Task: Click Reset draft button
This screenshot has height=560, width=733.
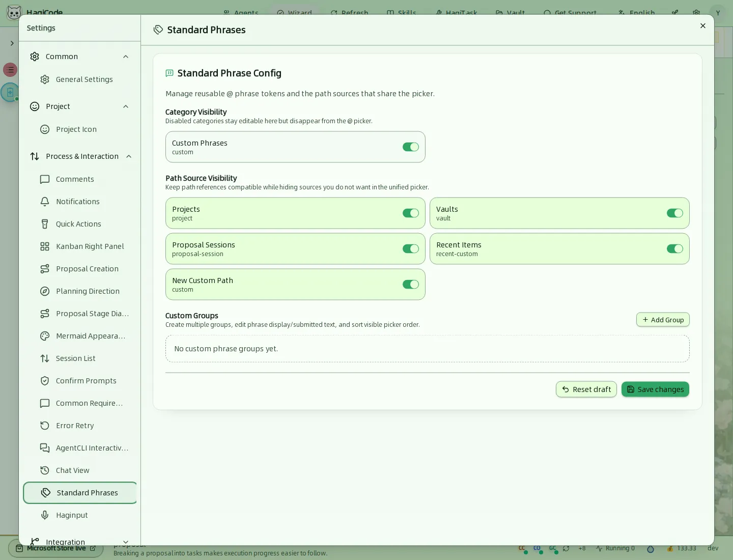Action: coord(586,389)
